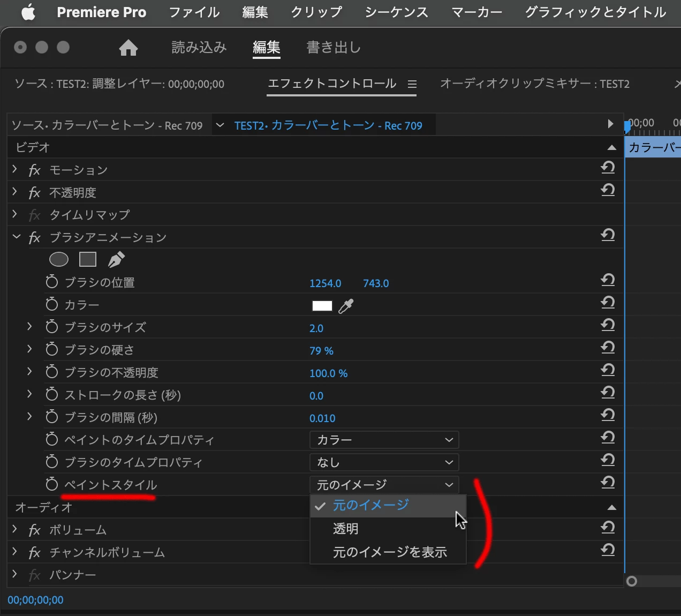Switch to the オーディオクリップミキサー tab
This screenshot has width=681, height=616.
coord(535,84)
